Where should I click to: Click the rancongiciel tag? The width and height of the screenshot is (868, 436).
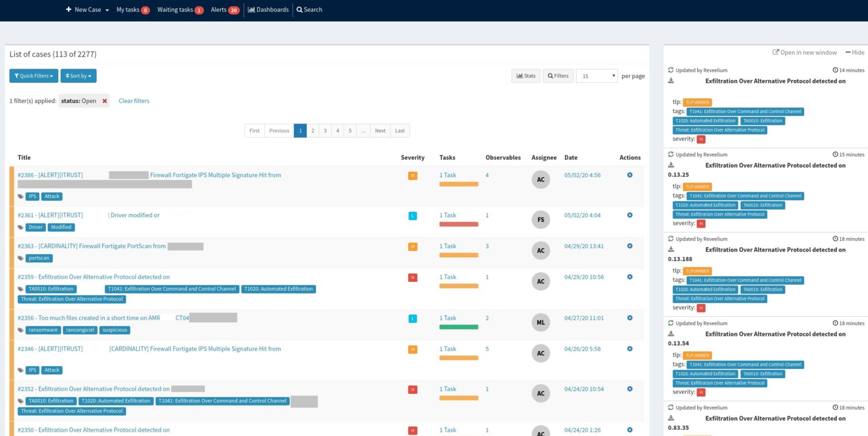[x=80, y=330]
